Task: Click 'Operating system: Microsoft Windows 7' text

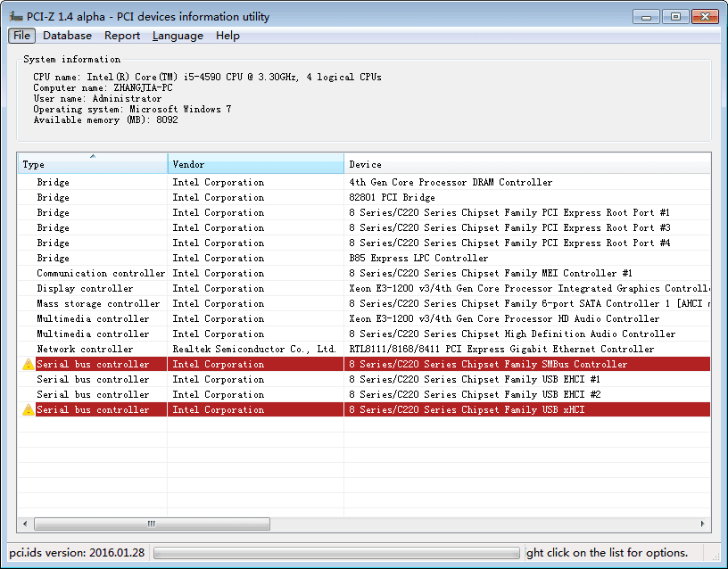Action: coord(132,109)
